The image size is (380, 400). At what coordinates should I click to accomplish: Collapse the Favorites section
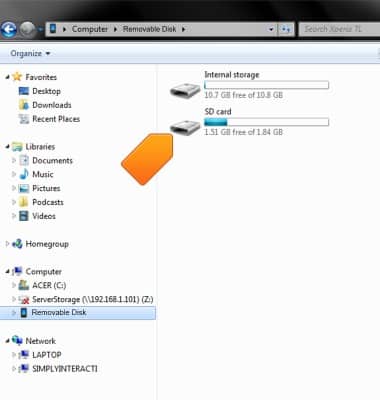click(x=7, y=77)
